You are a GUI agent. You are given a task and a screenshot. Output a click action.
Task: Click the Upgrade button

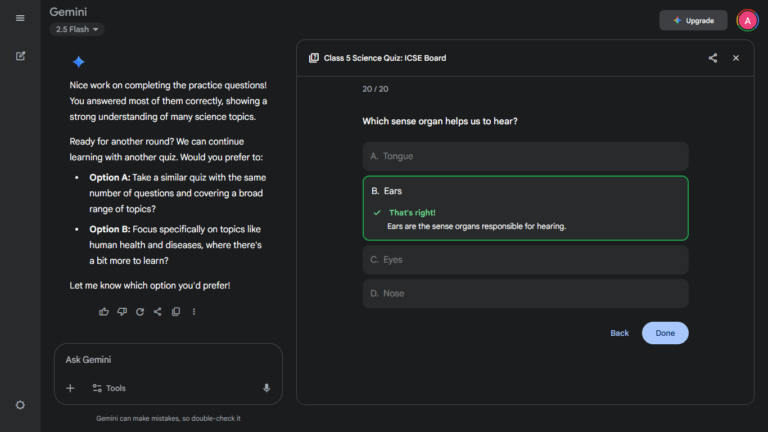[693, 20]
